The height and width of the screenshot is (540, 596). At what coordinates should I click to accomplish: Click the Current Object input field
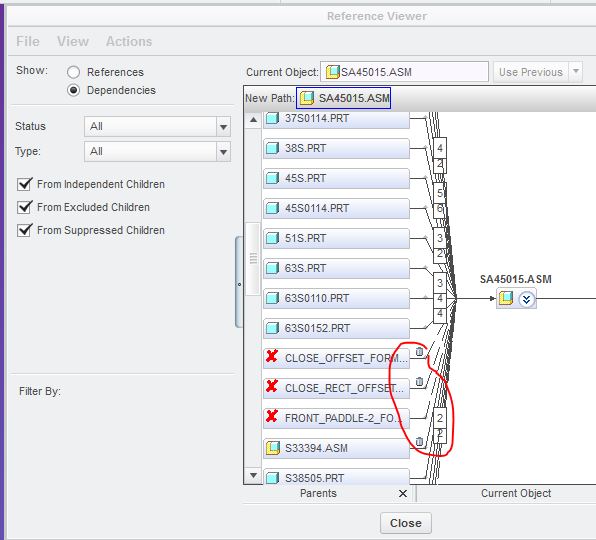coord(404,71)
